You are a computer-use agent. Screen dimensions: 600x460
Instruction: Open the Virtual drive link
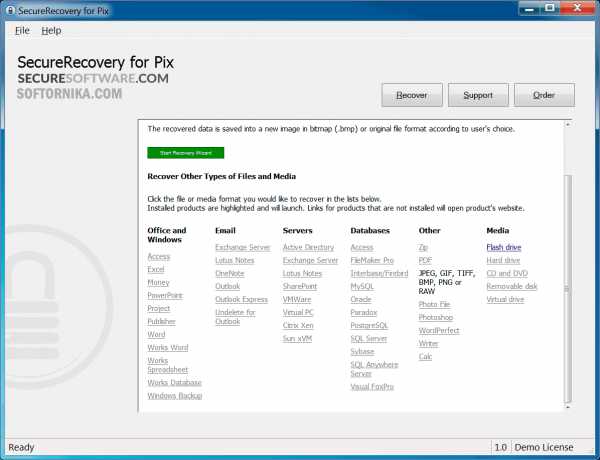click(505, 299)
